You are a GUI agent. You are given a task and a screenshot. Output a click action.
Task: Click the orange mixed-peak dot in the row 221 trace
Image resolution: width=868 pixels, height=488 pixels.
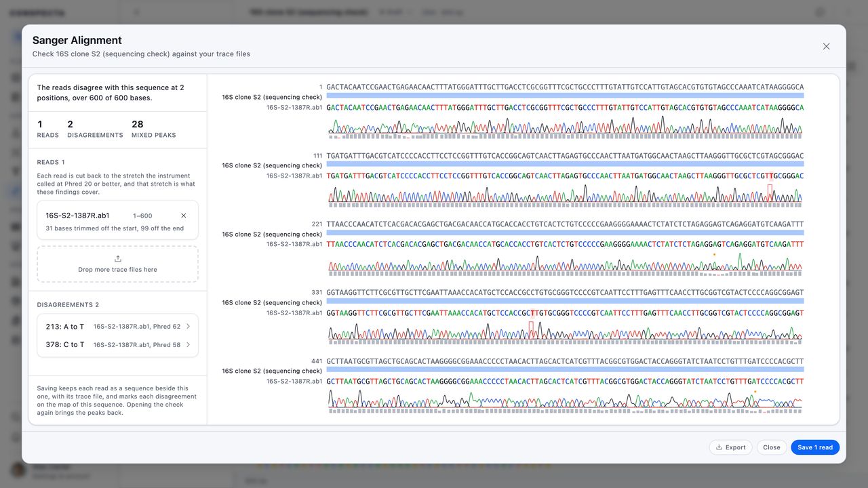tap(714, 254)
